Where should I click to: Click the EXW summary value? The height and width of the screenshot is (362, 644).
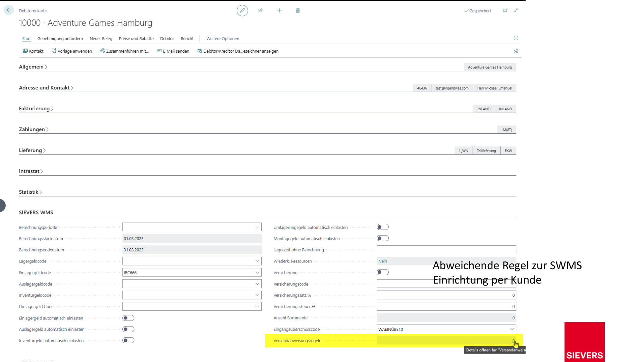pos(508,150)
